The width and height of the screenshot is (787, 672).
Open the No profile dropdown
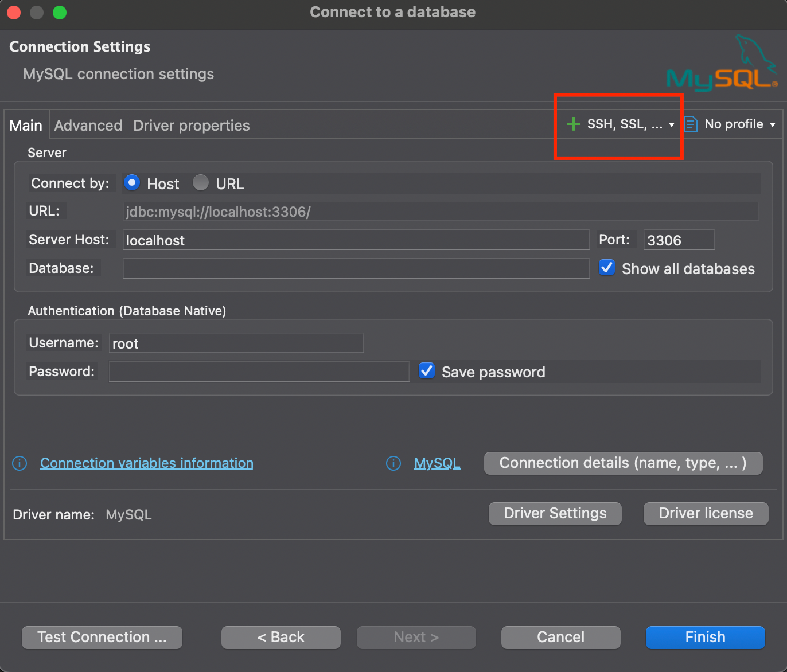[x=740, y=124]
